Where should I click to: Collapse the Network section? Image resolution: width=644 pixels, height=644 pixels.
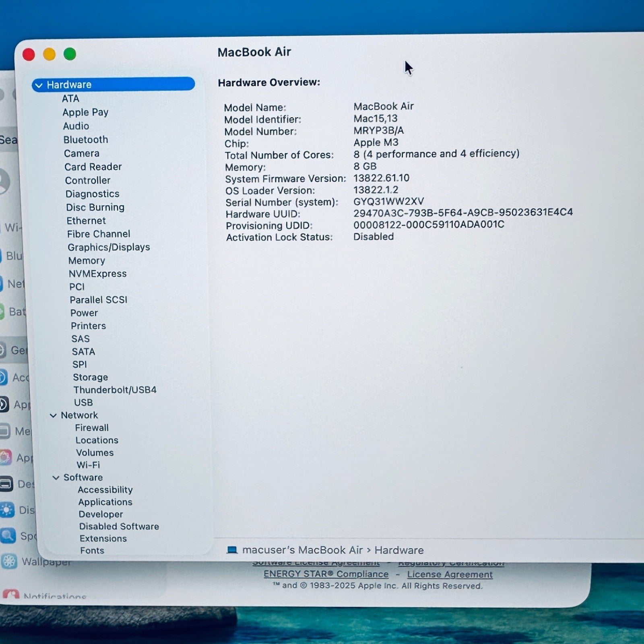(54, 415)
